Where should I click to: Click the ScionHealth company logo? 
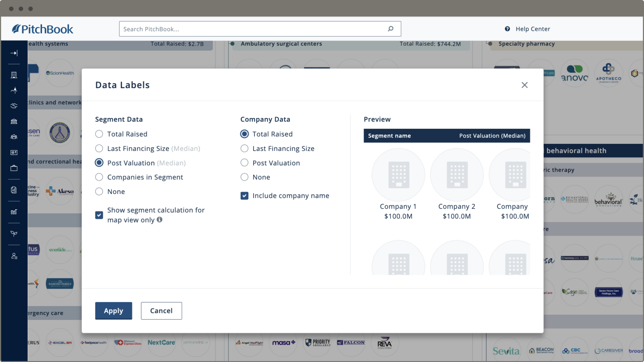60,73
